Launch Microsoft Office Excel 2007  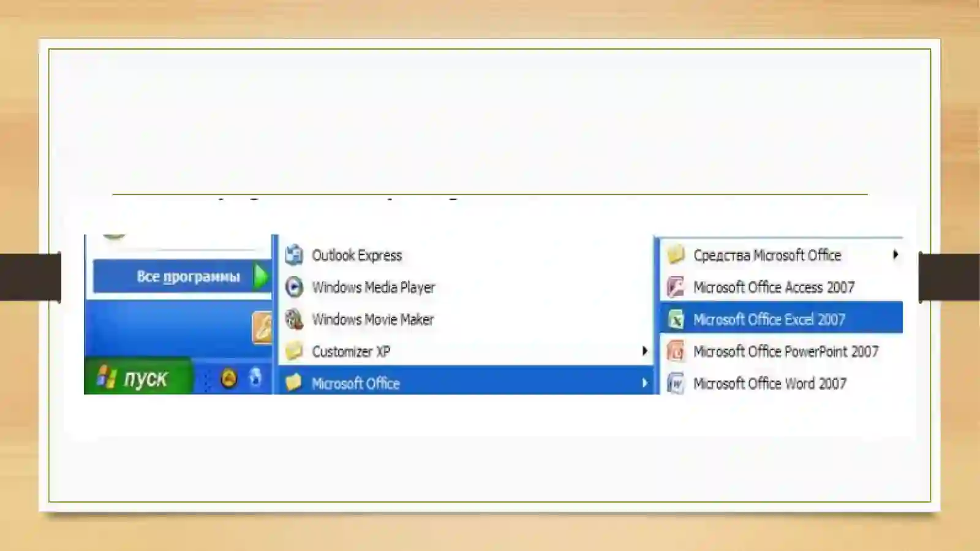coord(782,319)
